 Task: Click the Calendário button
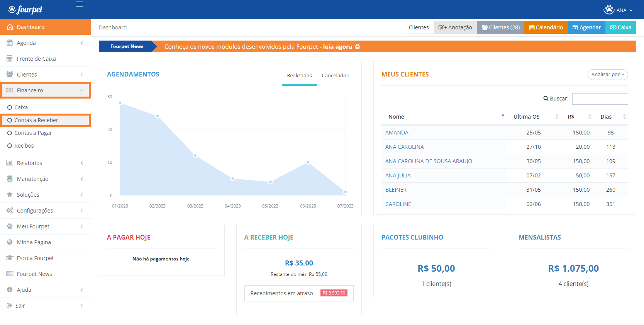[x=546, y=27]
